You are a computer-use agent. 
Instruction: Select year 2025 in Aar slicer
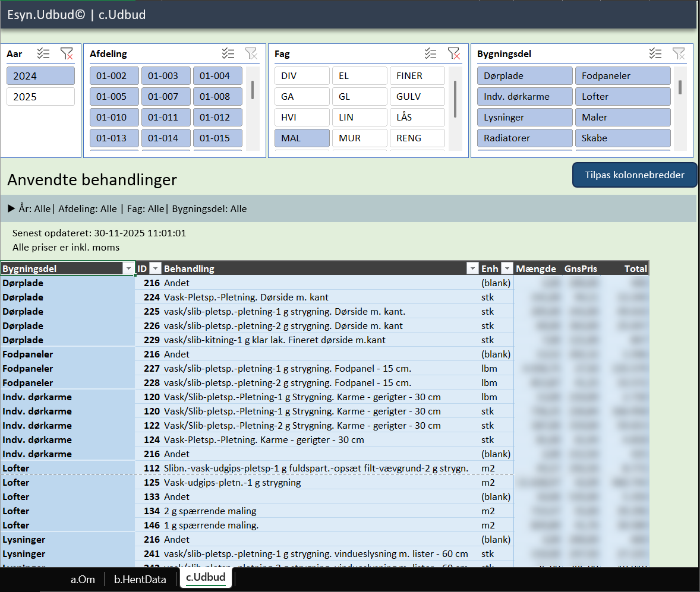point(40,97)
